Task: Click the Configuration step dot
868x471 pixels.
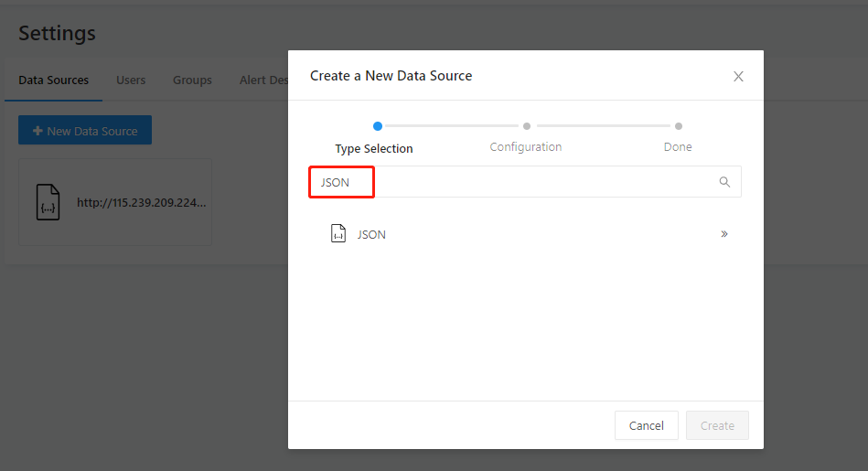Action: 527,126
